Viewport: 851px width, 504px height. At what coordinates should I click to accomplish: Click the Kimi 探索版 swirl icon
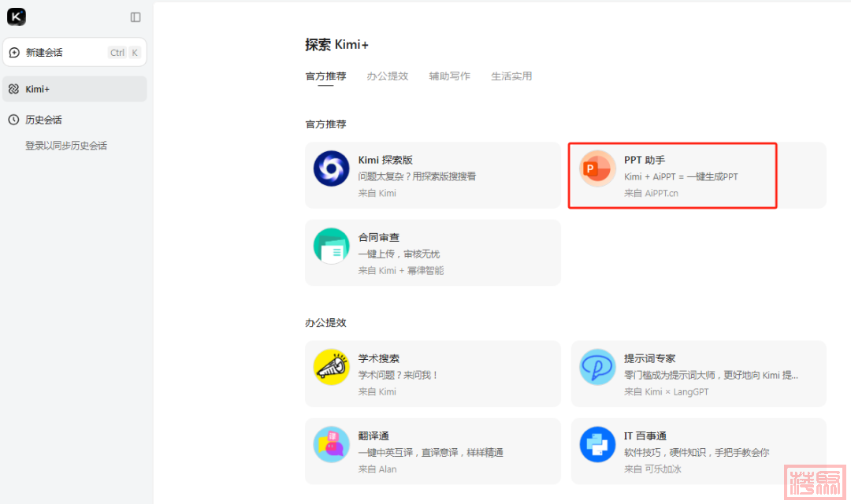(331, 169)
